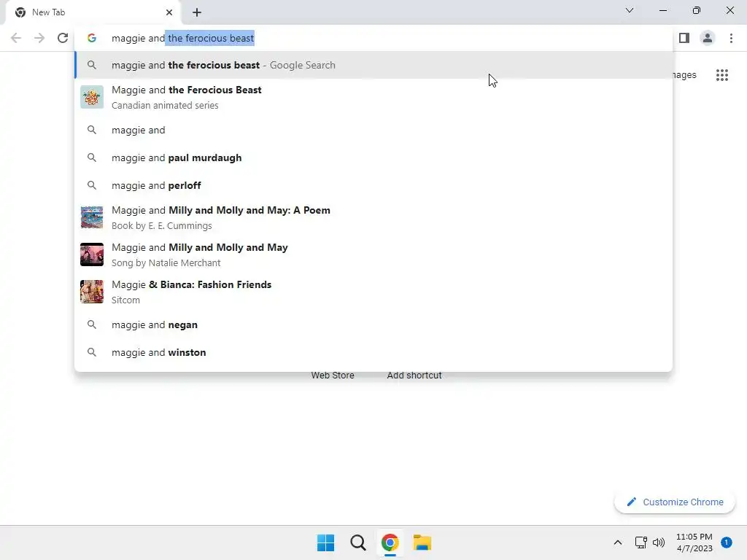Click the Ferocious Beast series thumbnail
This screenshot has width=747, height=560.
point(92,97)
